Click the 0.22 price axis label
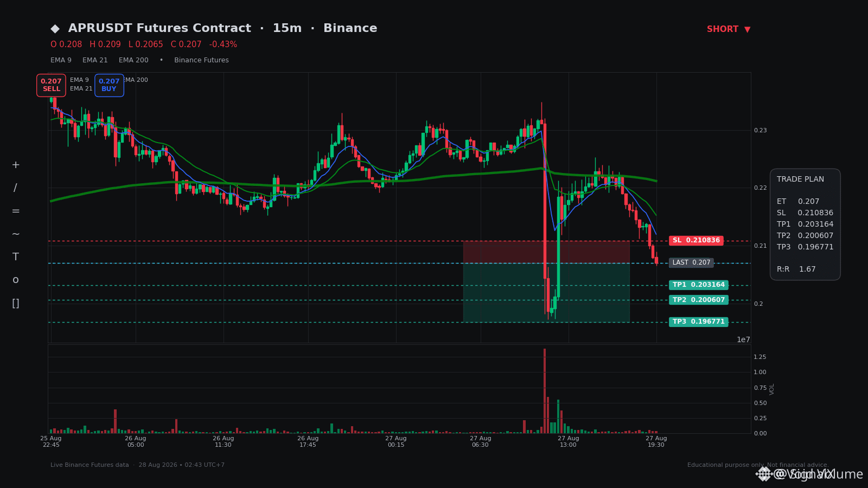Screen dimensions: 868x488 coord(760,188)
